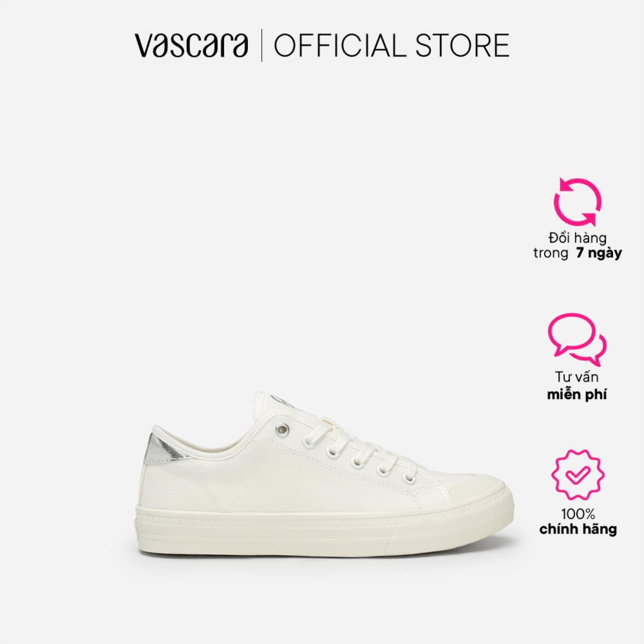Click the bold 'miễn phí' text
Image resolution: width=644 pixels, height=644 pixels.
577,394
